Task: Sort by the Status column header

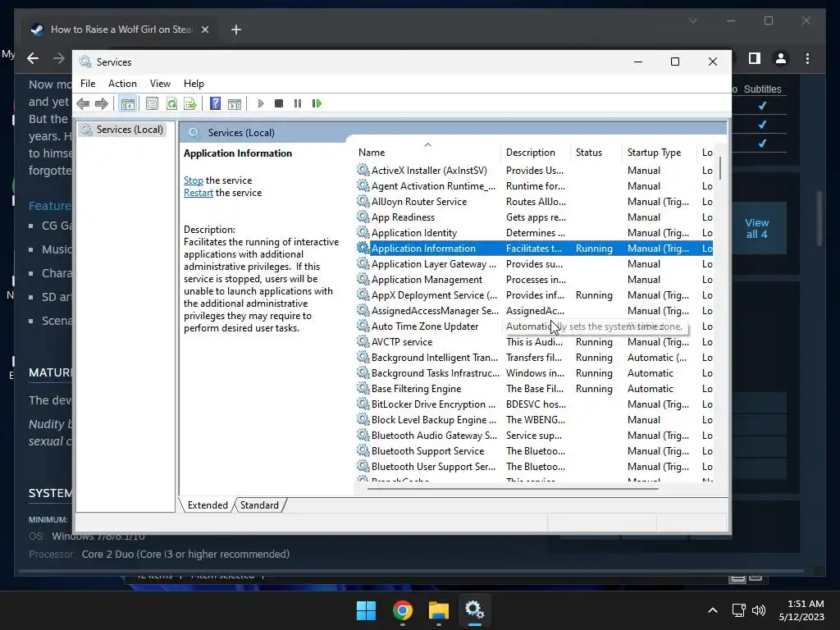Action: click(x=596, y=153)
